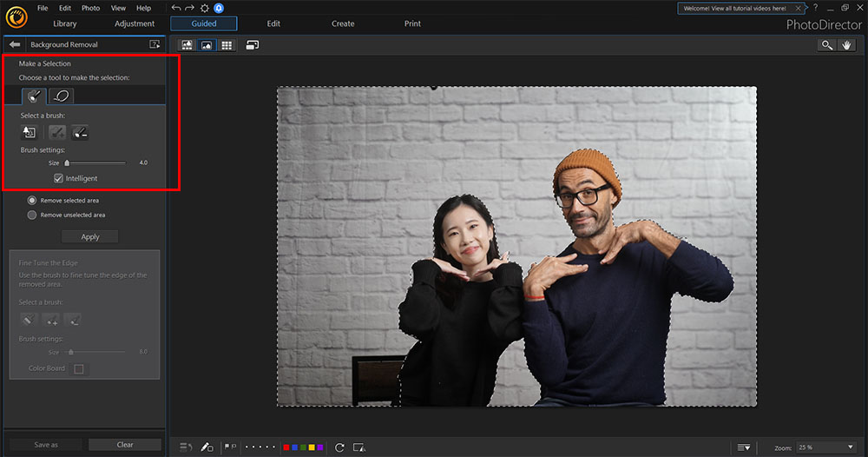Click the PhotoDirector logo icon
This screenshot has width=868, height=457.
click(x=16, y=17)
